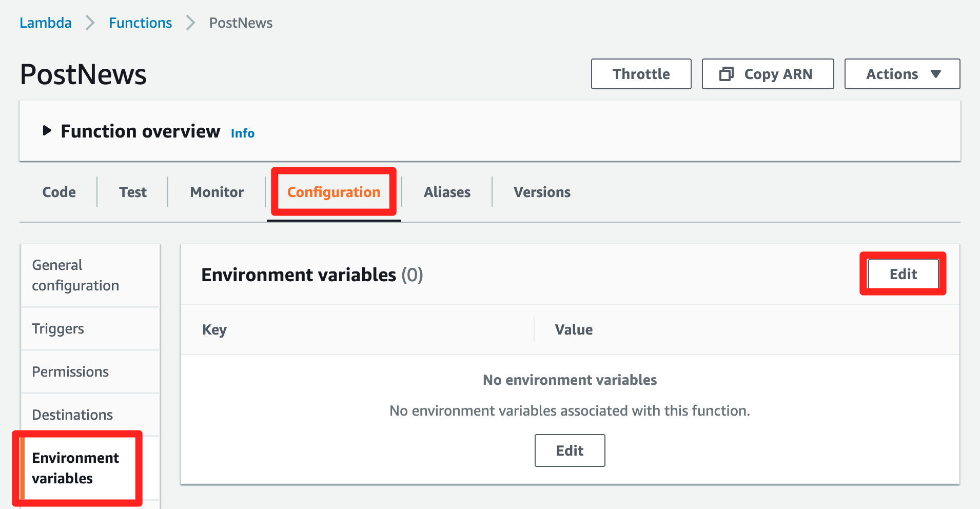
Task: Select the Configuration tab
Action: tap(334, 192)
